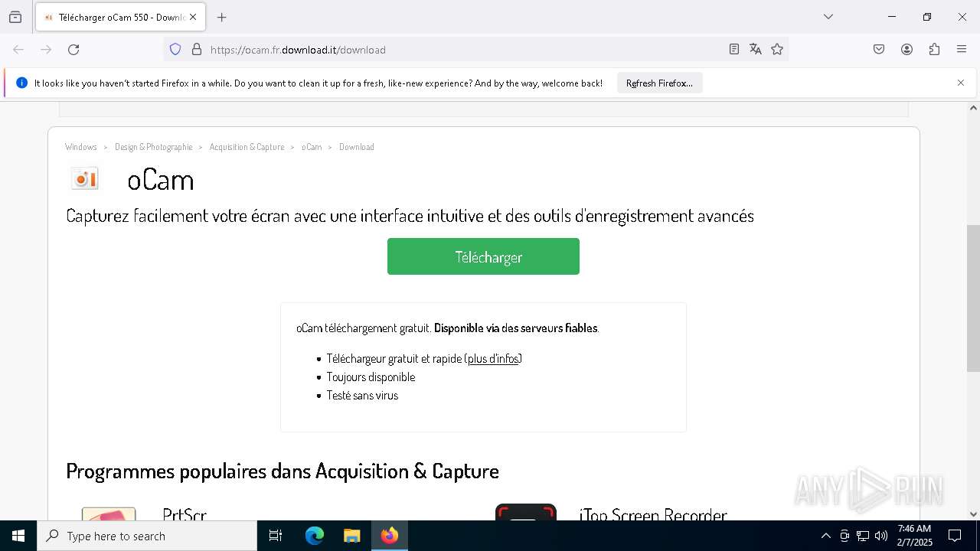Open the notification center icon
The width and height of the screenshot is (980, 551).
tap(955, 536)
